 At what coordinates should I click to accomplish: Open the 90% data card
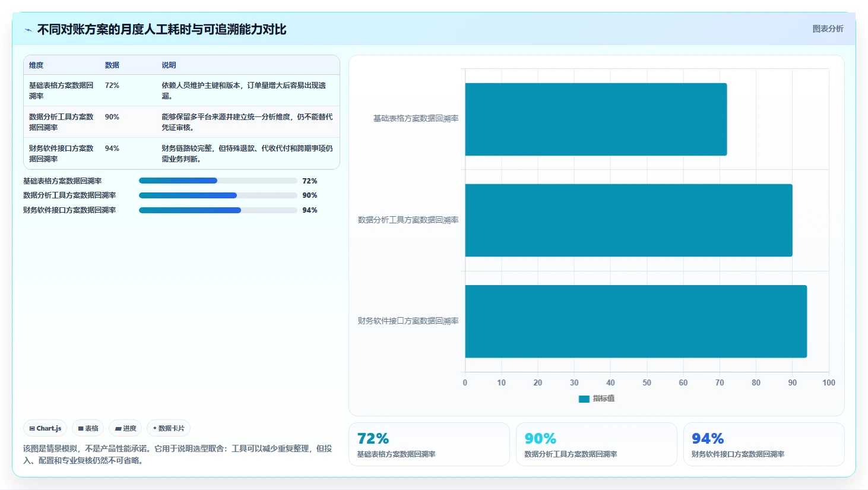pyautogui.click(x=597, y=444)
